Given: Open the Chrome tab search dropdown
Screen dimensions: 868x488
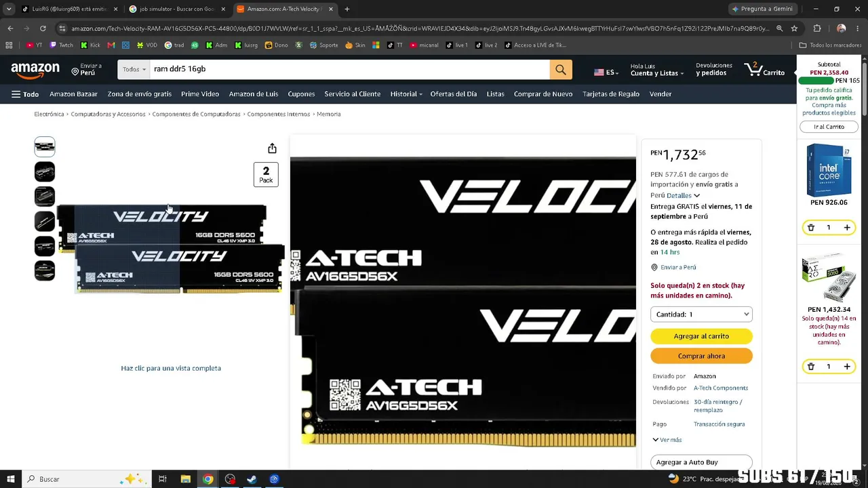Looking at the screenshot, I should pyautogui.click(x=9, y=9).
